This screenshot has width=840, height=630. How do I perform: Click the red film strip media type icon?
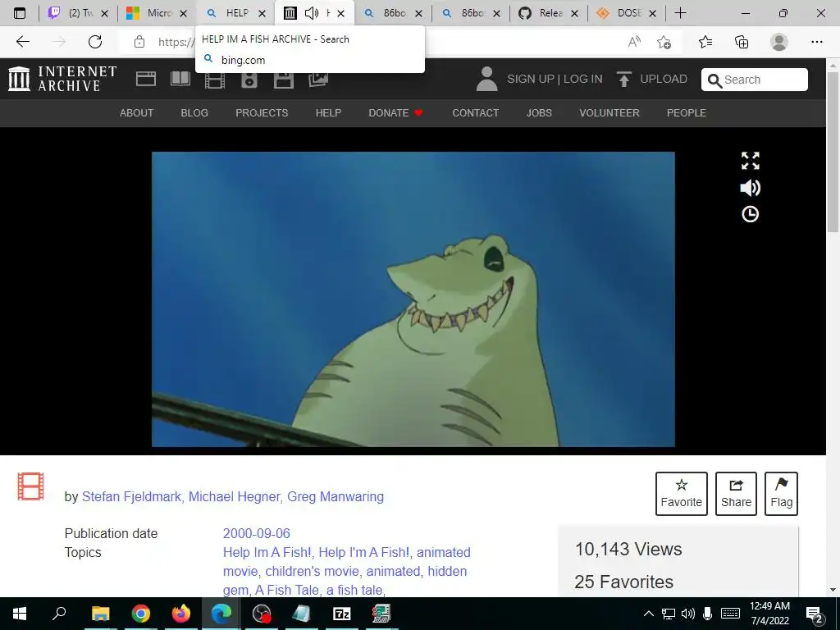(x=30, y=486)
